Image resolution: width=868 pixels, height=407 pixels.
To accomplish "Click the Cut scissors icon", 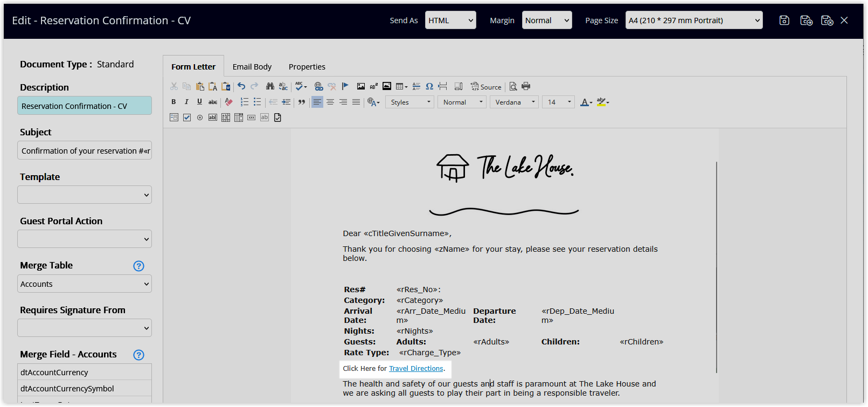I will [173, 86].
